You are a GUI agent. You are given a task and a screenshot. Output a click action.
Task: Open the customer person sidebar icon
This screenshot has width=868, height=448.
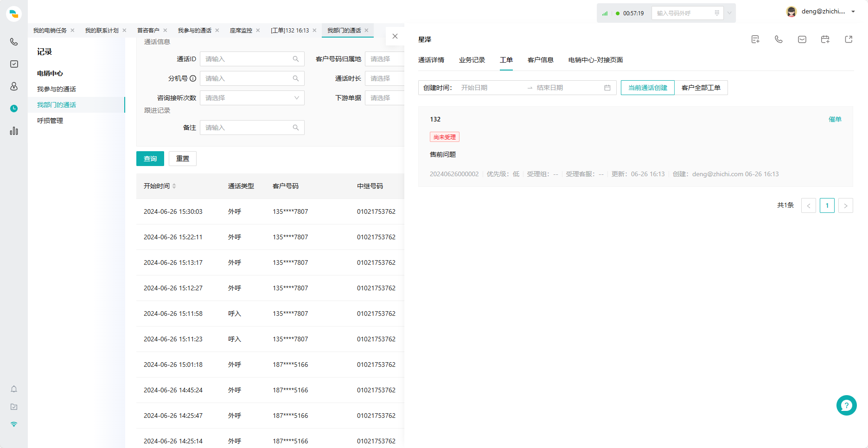14,86
